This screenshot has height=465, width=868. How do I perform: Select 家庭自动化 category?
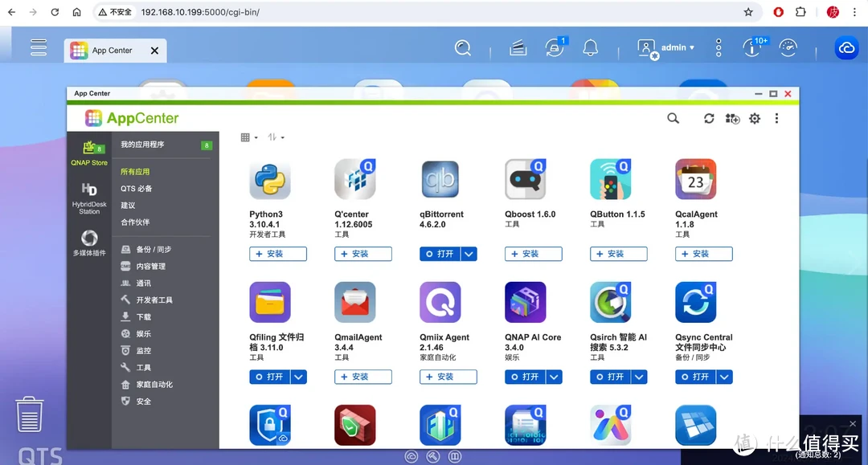(x=147, y=385)
